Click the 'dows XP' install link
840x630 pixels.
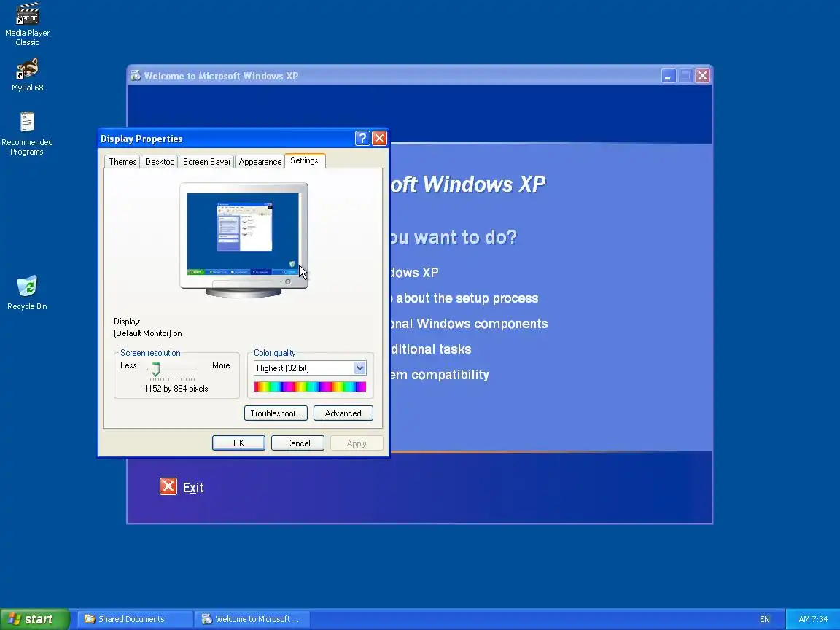(x=413, y=273)
